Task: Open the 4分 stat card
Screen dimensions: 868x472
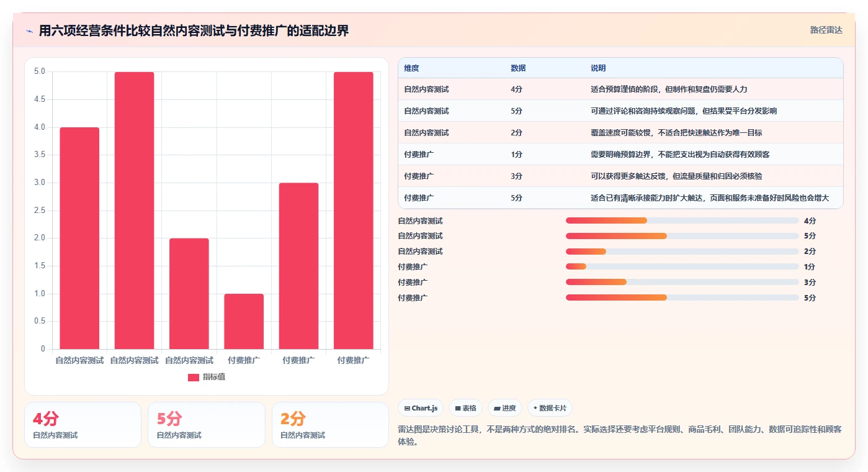Action: pos(83,425)
